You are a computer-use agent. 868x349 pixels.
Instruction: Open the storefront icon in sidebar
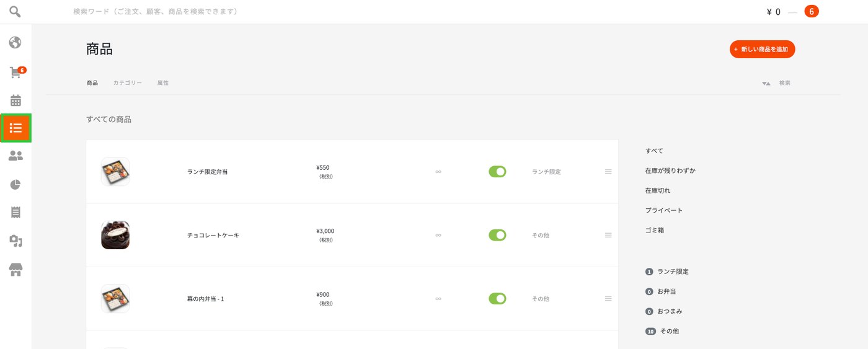pos(15,270)
